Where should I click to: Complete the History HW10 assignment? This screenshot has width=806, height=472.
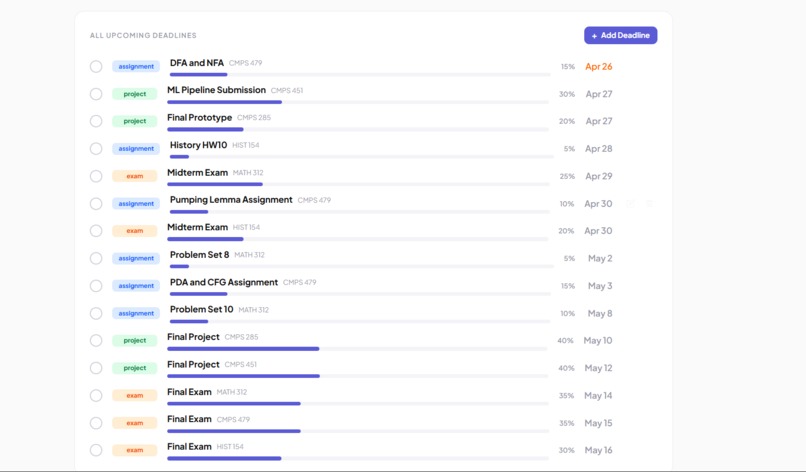[x=96, y=149]
